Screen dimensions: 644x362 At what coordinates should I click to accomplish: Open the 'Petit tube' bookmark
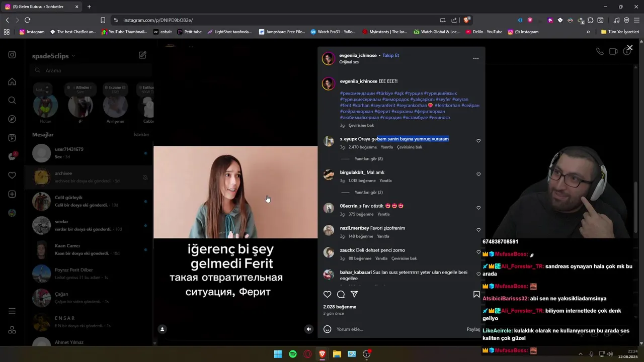point(190,32)
